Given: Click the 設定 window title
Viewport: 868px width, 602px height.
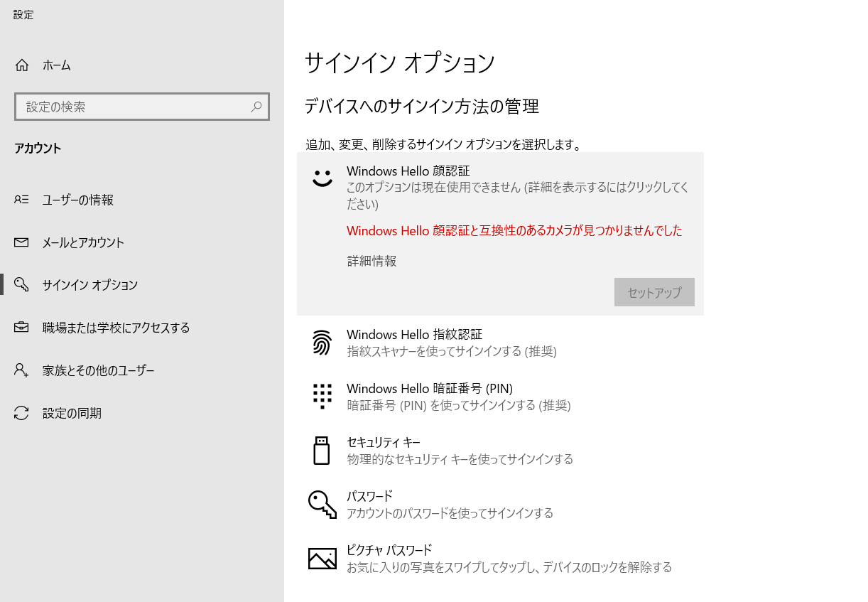Looking at the screenshot, I should pos(23,14).
